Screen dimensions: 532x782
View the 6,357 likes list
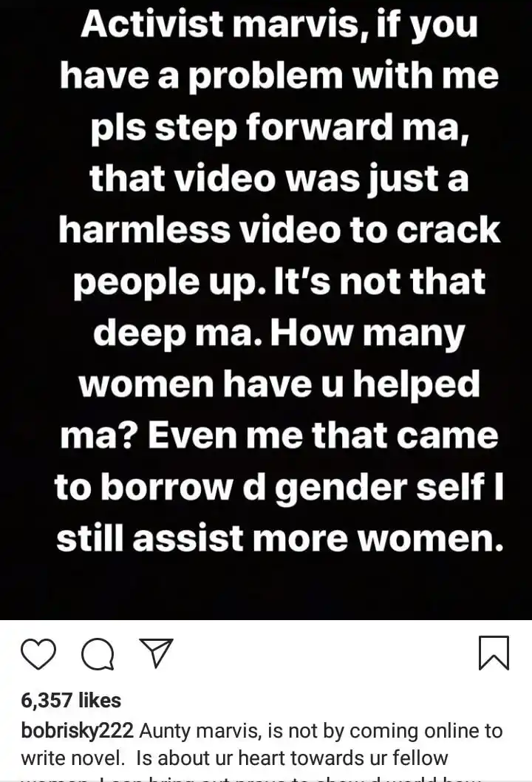pyautogui.click(x=71, y=700)
